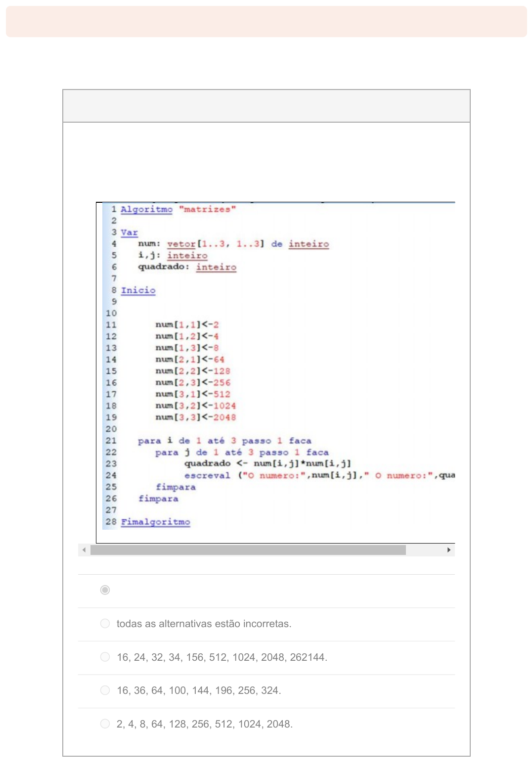Click answer text 'todas as alternativas estão incorretas.'
The height and width of the screenshot is (776, 532).
coord(204,624)
